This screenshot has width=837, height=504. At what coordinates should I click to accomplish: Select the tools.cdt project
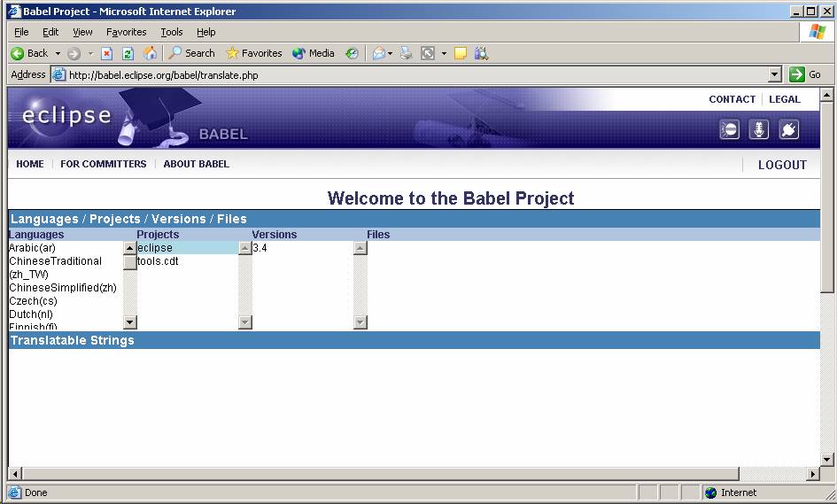click(158, 261)
